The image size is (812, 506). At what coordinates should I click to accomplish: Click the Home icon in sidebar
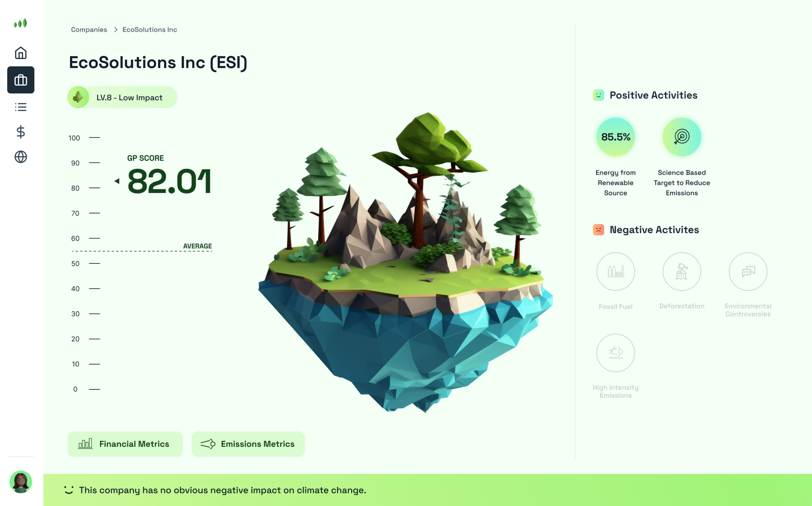21,53
